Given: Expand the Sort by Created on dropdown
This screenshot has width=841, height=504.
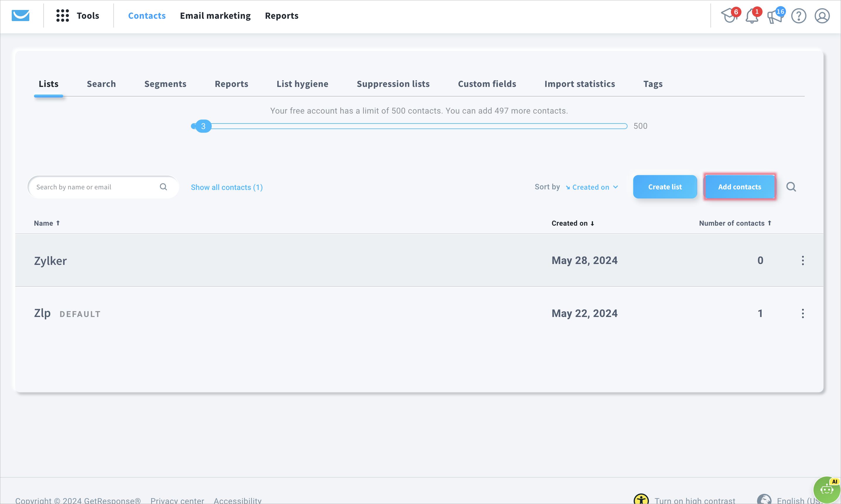Looking at the screenshot, I should [x=592, y=187].
